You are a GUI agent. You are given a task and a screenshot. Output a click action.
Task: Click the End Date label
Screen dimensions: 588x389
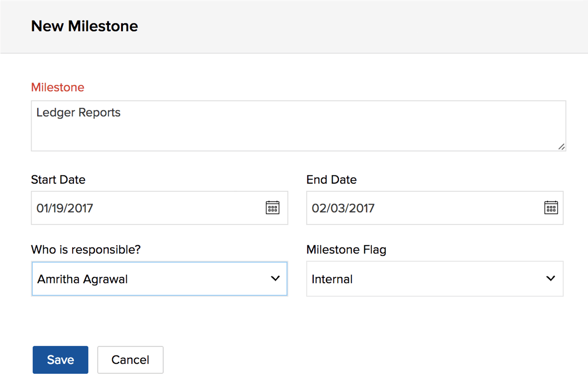(x=331, y=179)
